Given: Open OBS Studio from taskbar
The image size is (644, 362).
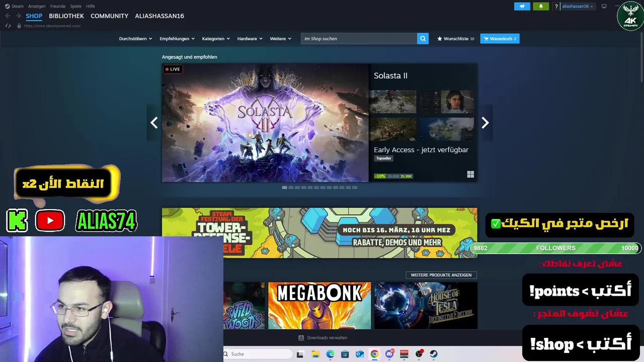Looking at the screenshot, I should click(x=419, y=354).
